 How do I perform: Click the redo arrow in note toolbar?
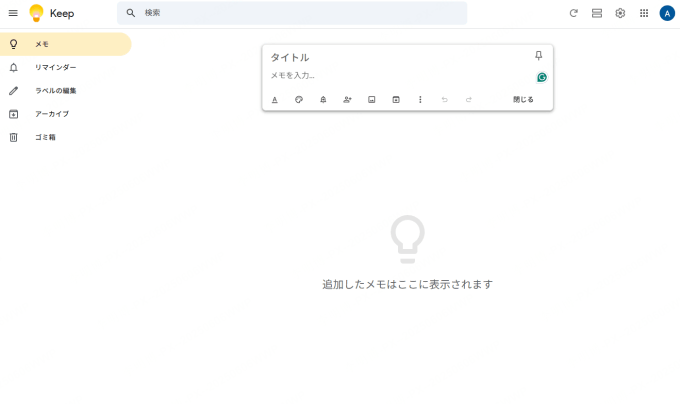[x=469, y=100]
